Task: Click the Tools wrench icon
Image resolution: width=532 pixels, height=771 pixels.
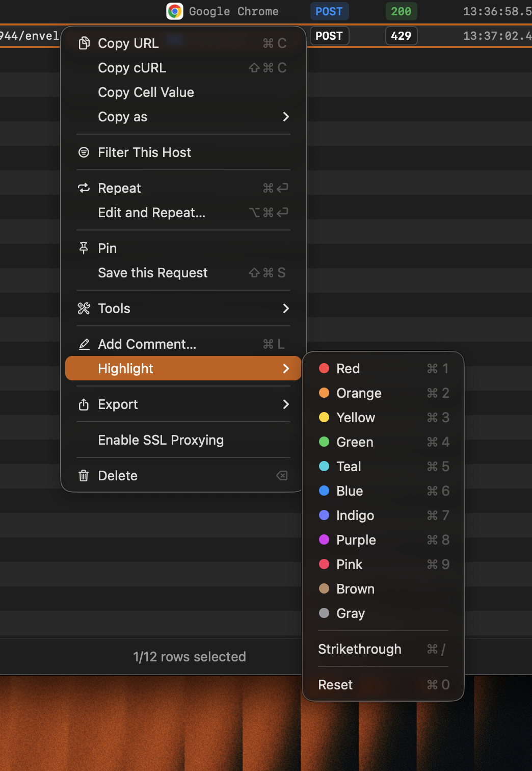Action: 84,309
